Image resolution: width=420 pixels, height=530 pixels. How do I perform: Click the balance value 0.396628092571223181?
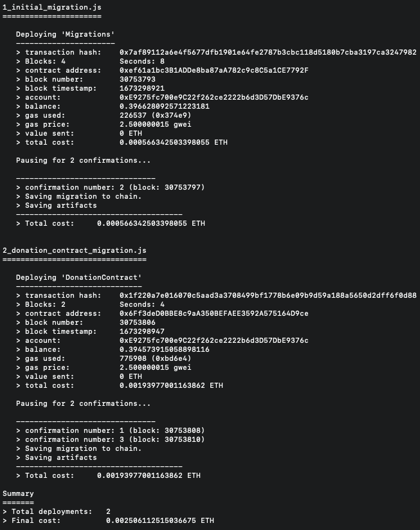tap(164, 106)
